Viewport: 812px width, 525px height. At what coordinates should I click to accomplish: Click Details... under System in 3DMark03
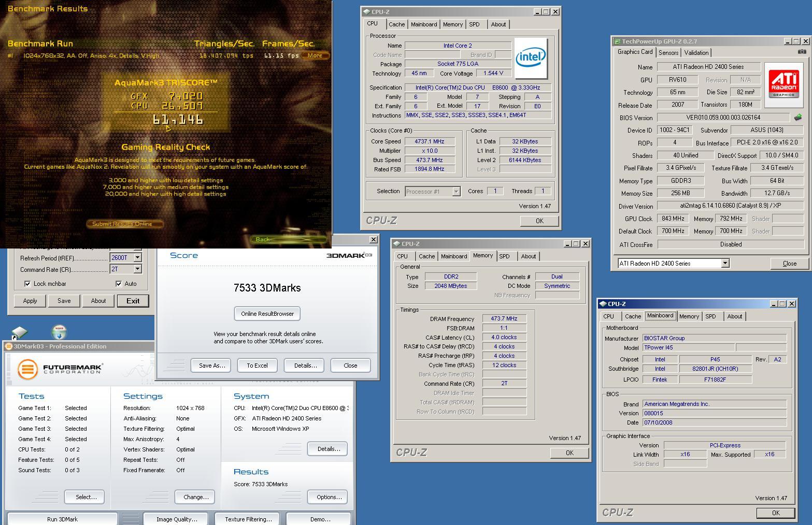click(x=327, y=449)
